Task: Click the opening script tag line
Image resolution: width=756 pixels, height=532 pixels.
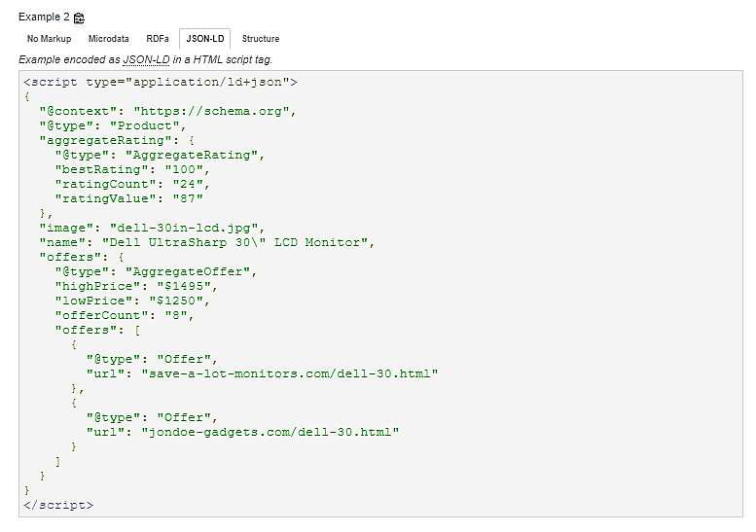Action: coord(161,83)
